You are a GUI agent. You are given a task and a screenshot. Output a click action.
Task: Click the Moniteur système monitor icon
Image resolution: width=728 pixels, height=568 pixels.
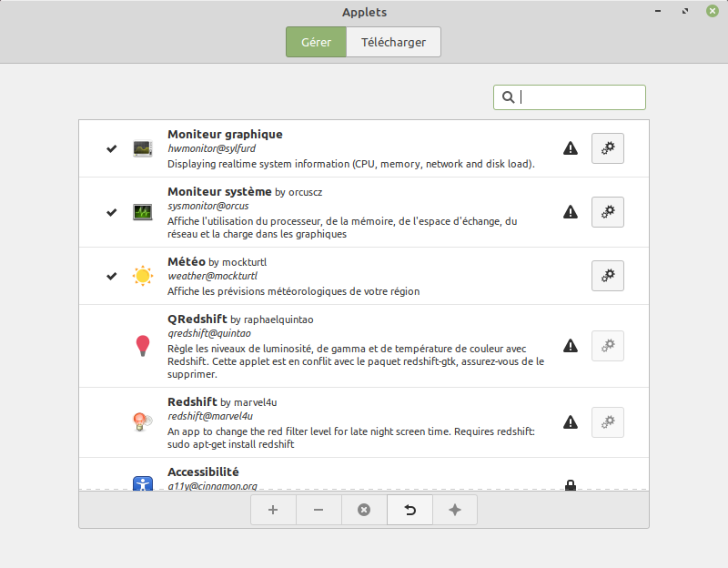coord(143,212)
